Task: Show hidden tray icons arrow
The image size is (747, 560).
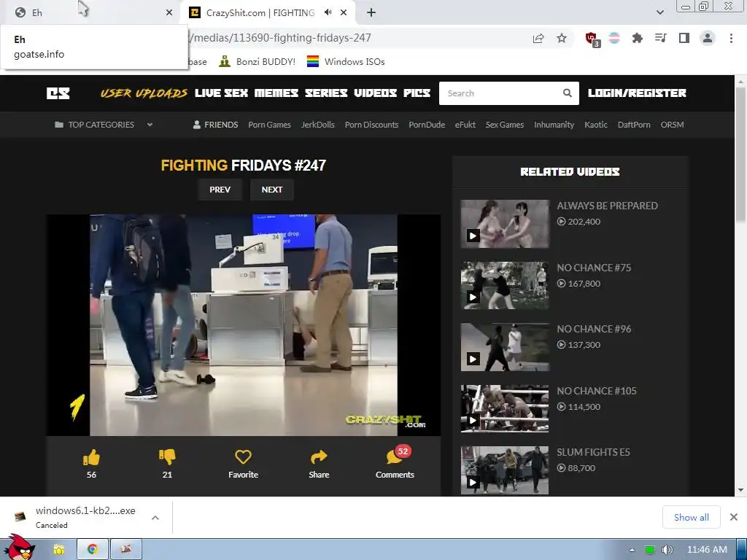Action: (x=632, y=550)
